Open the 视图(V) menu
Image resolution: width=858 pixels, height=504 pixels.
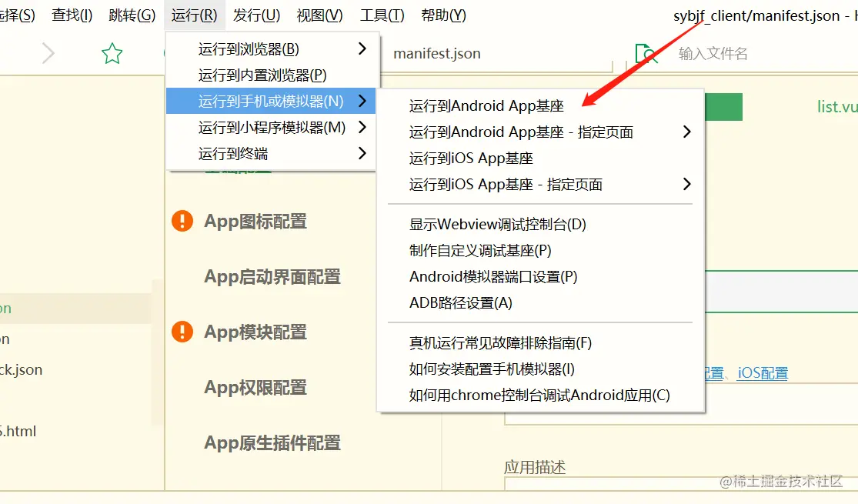tap(319, 15)
